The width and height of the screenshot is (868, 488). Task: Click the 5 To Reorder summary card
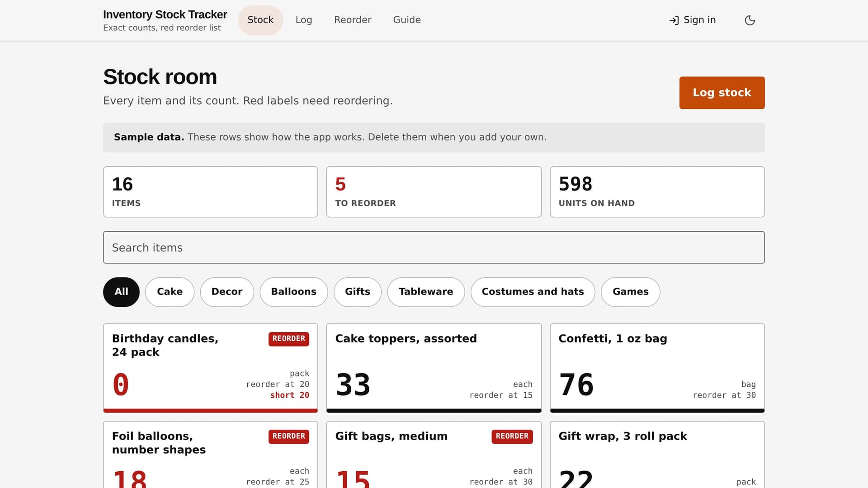(434, 192)
